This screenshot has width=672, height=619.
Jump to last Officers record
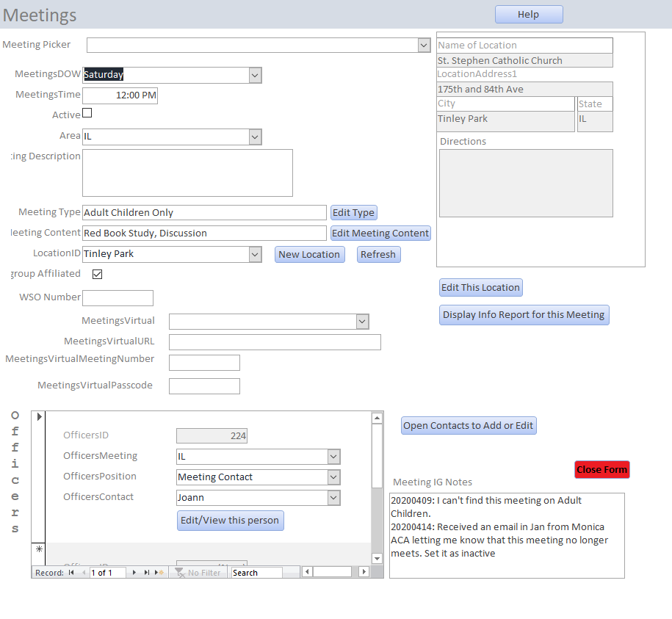point(147,573)
